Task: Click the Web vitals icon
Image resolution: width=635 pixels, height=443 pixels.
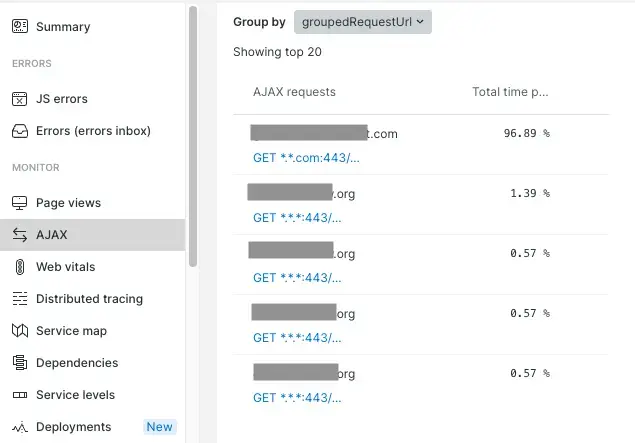Action: tap(19, 267)
